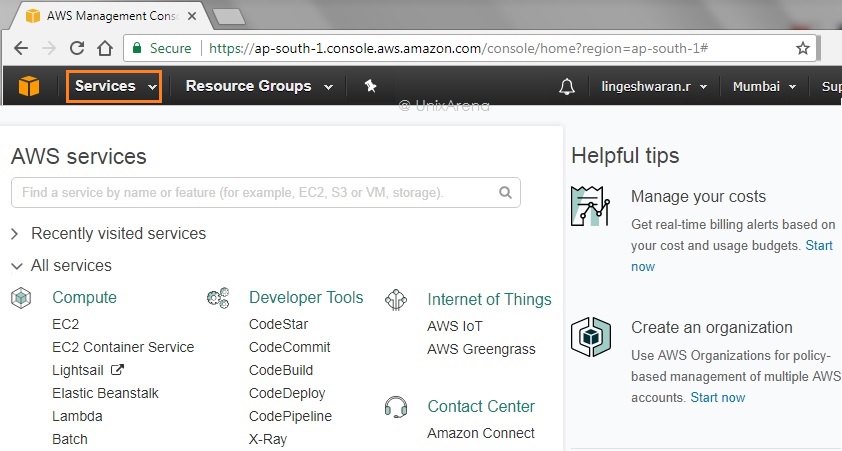The width and height of the screenshot is (842, 451).
Task: Click the Compute category icon
Action: tap(21, 297)
